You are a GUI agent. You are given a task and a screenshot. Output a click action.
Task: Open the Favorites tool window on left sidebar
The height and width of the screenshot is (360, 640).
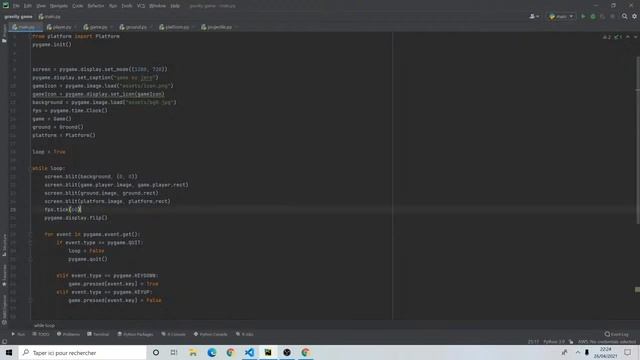coord(4,275)
